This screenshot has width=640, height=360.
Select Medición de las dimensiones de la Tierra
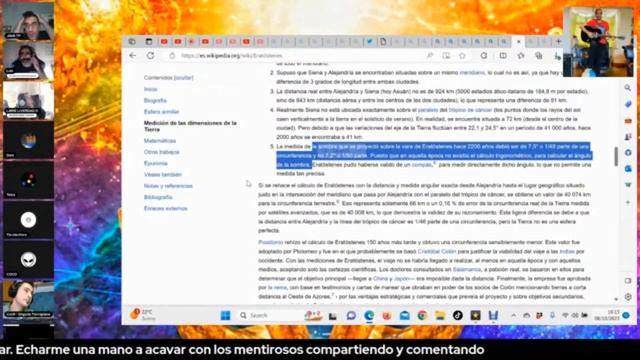(x=190, y=126)
